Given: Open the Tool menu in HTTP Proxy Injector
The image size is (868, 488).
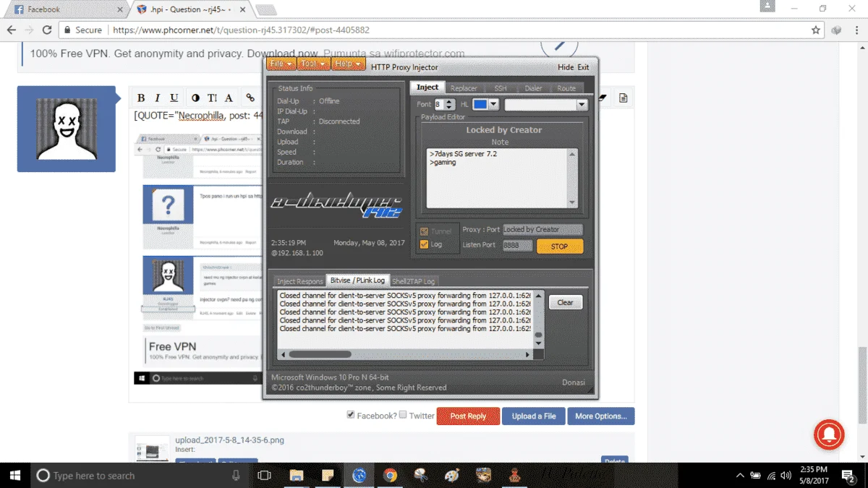Looking at the screenshot, I should coord(312,64).
